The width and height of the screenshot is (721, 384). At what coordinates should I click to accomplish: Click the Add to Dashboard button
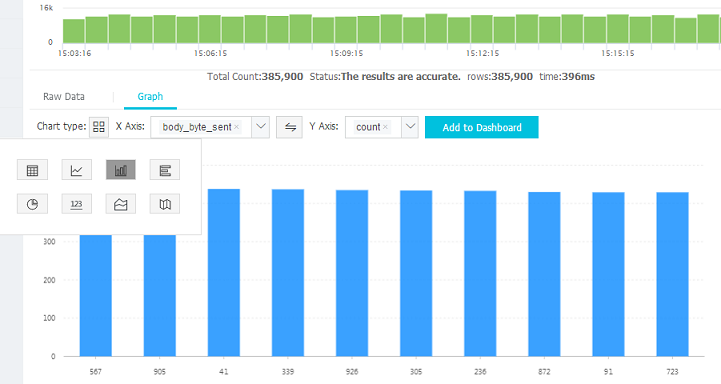[481, 127]
